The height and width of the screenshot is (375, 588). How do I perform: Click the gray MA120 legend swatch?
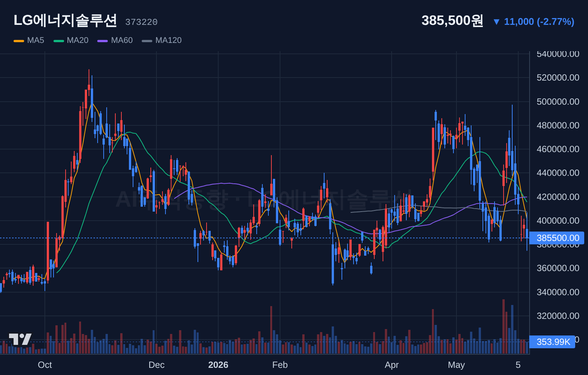147,41
